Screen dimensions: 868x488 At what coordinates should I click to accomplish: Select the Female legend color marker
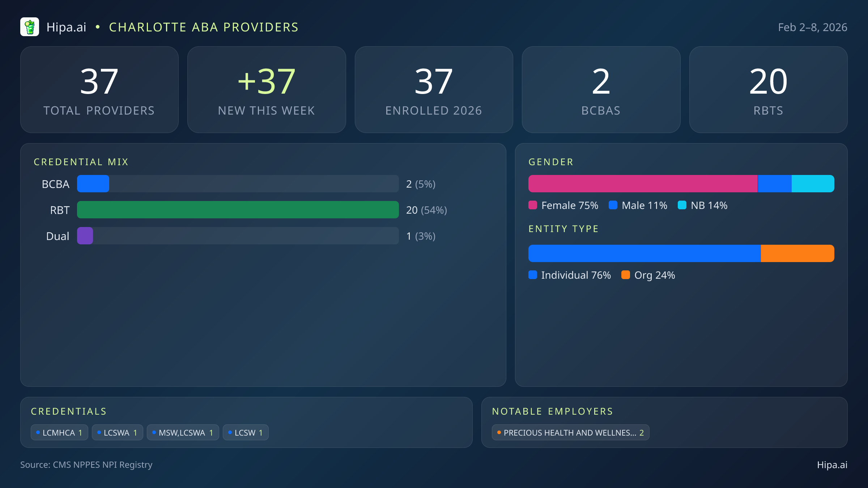(533, 205)
